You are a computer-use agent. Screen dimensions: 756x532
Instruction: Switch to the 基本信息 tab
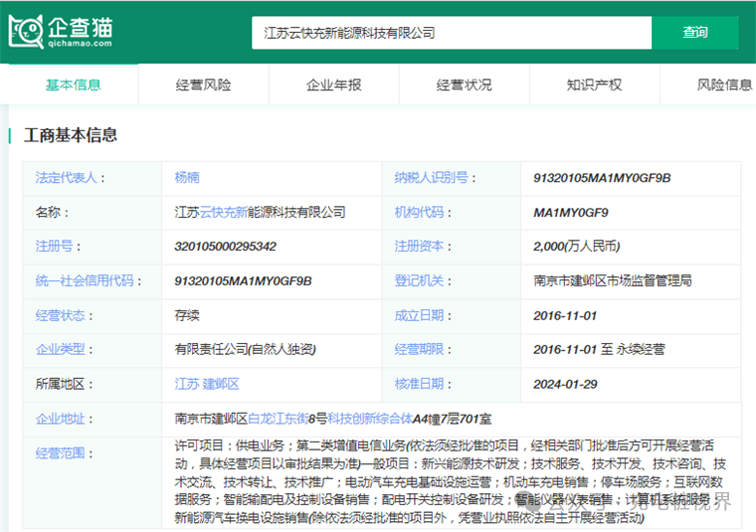74,85
